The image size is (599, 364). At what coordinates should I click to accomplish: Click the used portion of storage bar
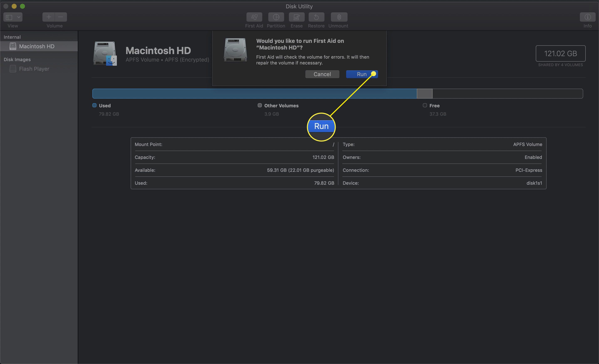tap(255, 94)
